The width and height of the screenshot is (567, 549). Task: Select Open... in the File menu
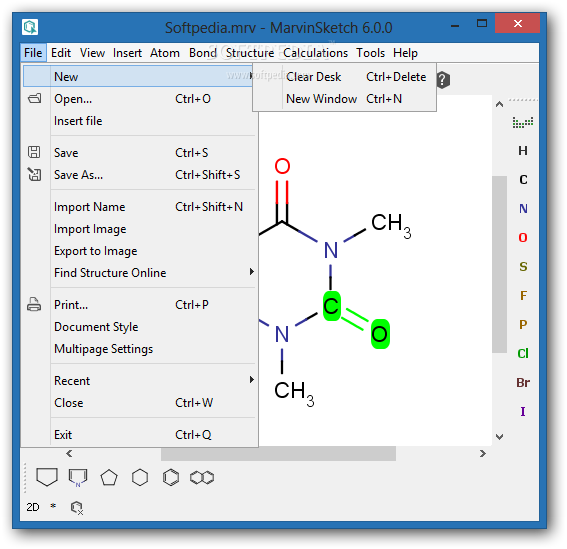click(x=139, y=99)
